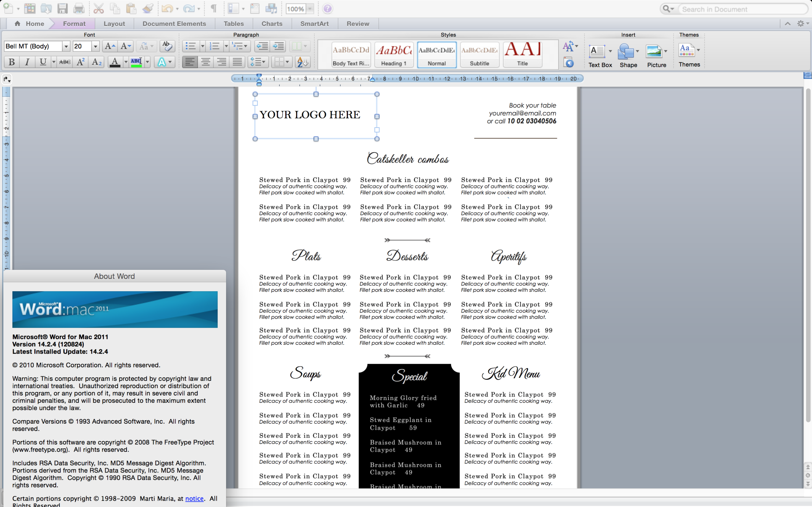
Task: Click the Increase Indent icon
Action: pyautogui.click(x=278, y=46)
